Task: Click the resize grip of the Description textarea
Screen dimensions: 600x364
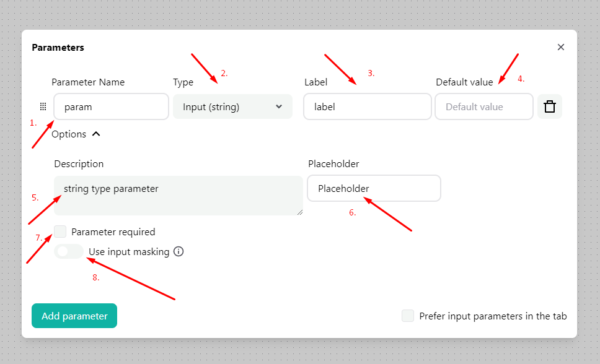Action: pos(300,212)
